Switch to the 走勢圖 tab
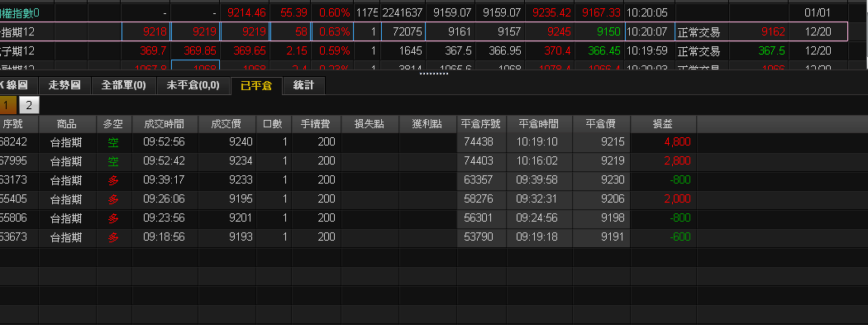868x325 pixels. [x=64, y=86]
